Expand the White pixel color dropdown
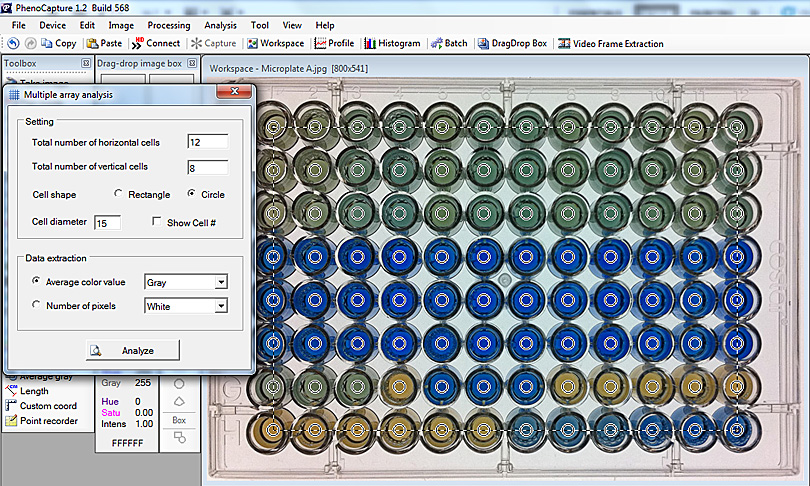Viewport: 810px width, 486px height. coord(221,307)
